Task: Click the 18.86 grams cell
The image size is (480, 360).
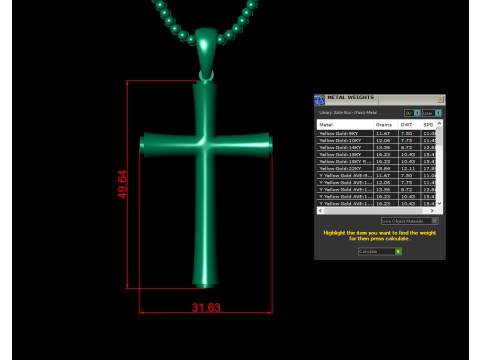Action: click(386, 168)
